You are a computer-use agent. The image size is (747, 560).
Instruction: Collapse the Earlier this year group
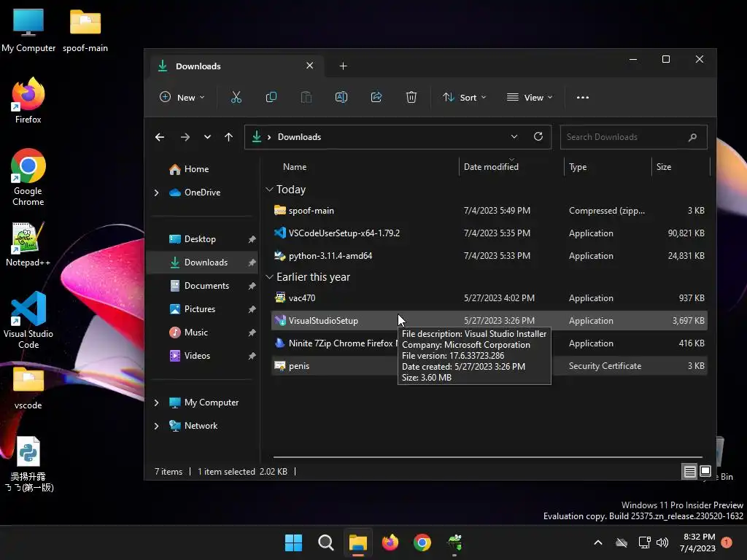pyautogui.click(x=269, y=277)
